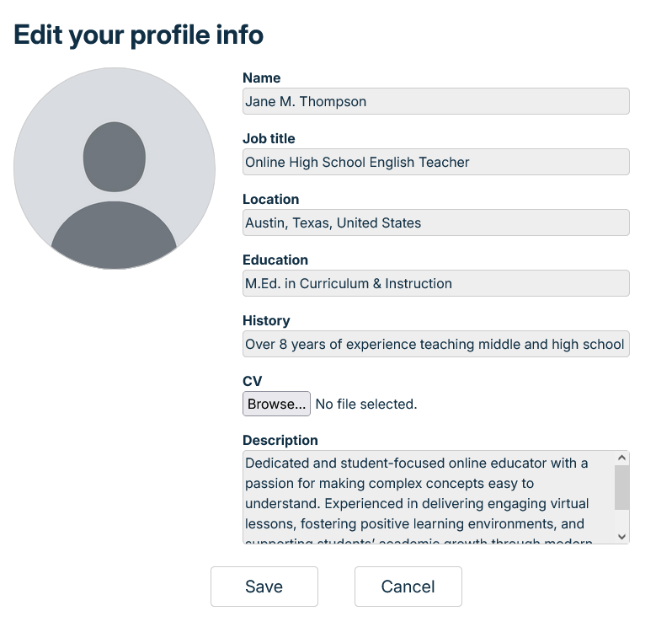Click the 'Location' label text
This screenshot has height=627, width=672.
coord(271,199)
